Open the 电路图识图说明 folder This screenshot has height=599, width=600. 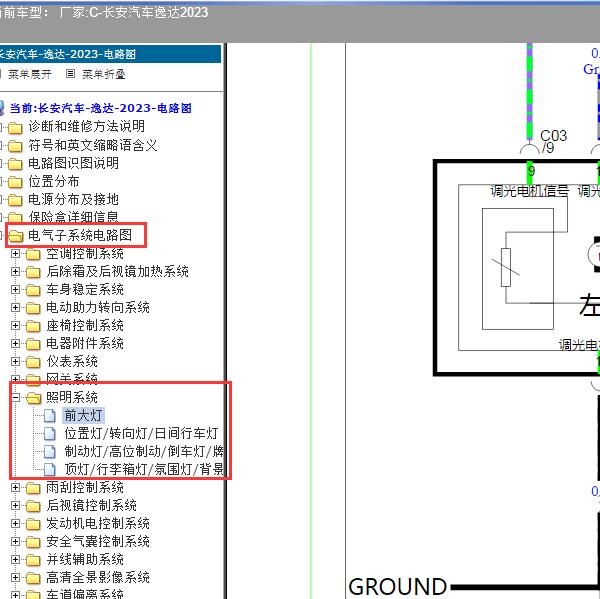[73, 163]
